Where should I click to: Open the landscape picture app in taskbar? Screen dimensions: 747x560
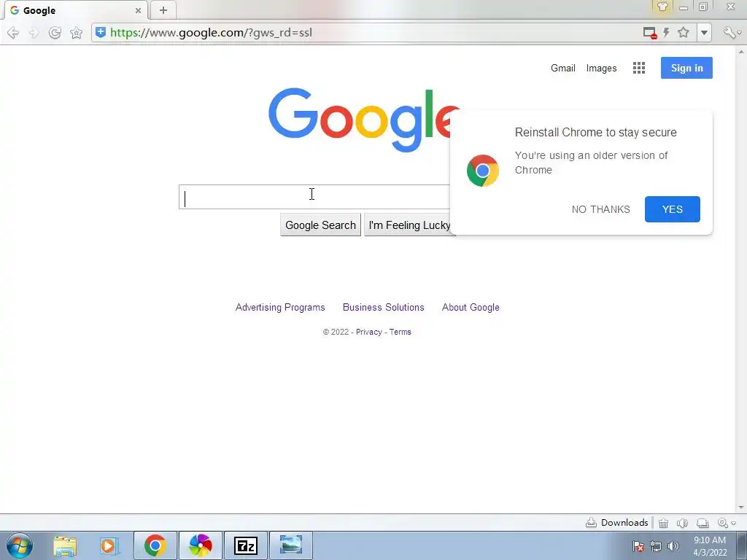tap(291, 545)
